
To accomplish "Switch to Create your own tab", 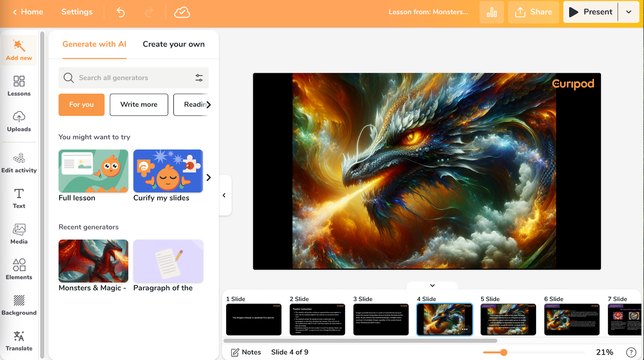I will pos(173,44).
